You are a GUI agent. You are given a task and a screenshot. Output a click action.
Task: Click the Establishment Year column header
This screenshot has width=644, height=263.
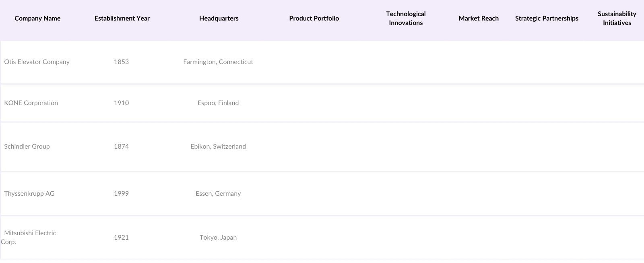122,19
